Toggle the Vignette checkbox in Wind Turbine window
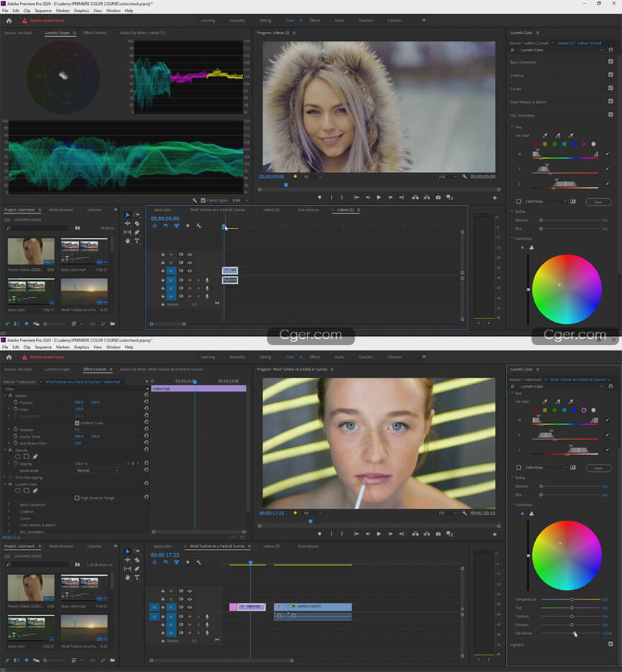This screenshot has height=672, width=622. click(x=611, y=644)
